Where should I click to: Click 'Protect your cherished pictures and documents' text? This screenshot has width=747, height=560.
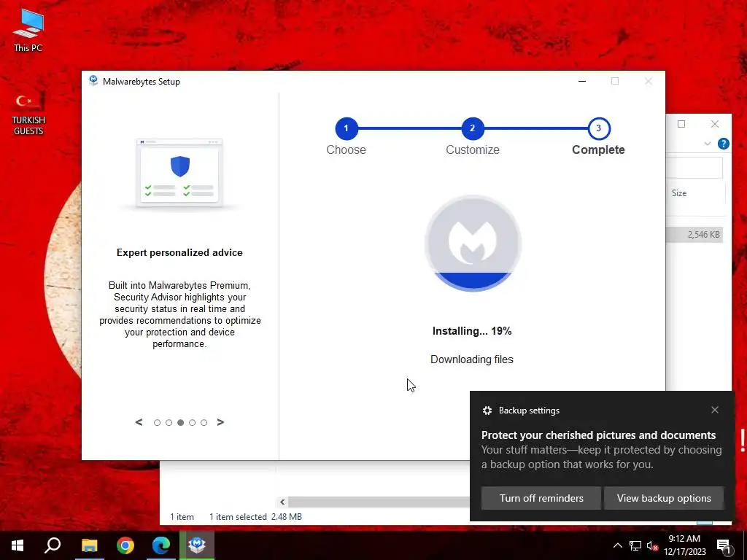(x=598, y=435)
